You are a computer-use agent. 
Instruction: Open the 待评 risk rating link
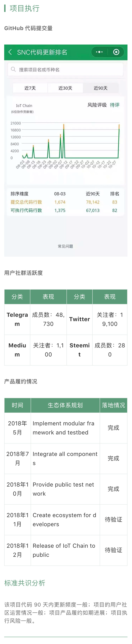click(x=115, y=105)
